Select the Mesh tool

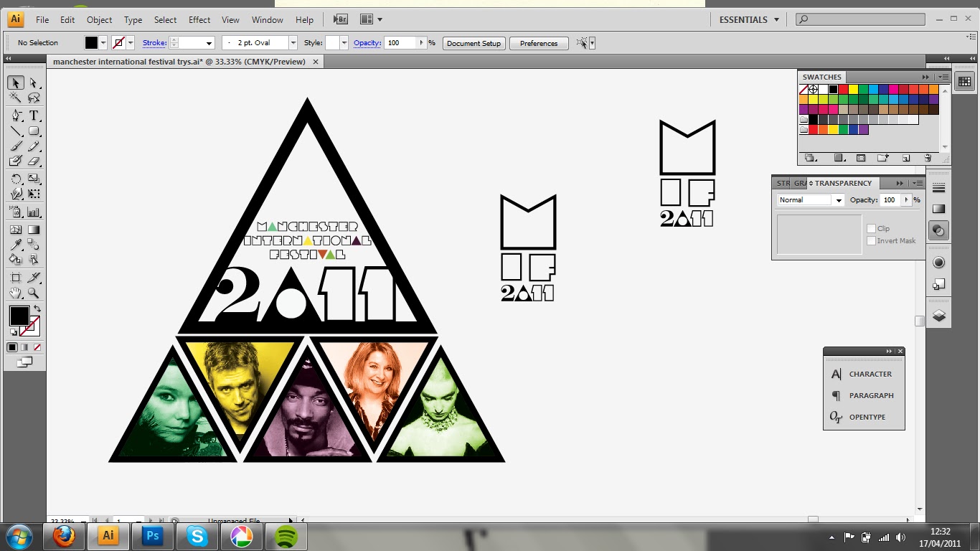coord(16,230)
